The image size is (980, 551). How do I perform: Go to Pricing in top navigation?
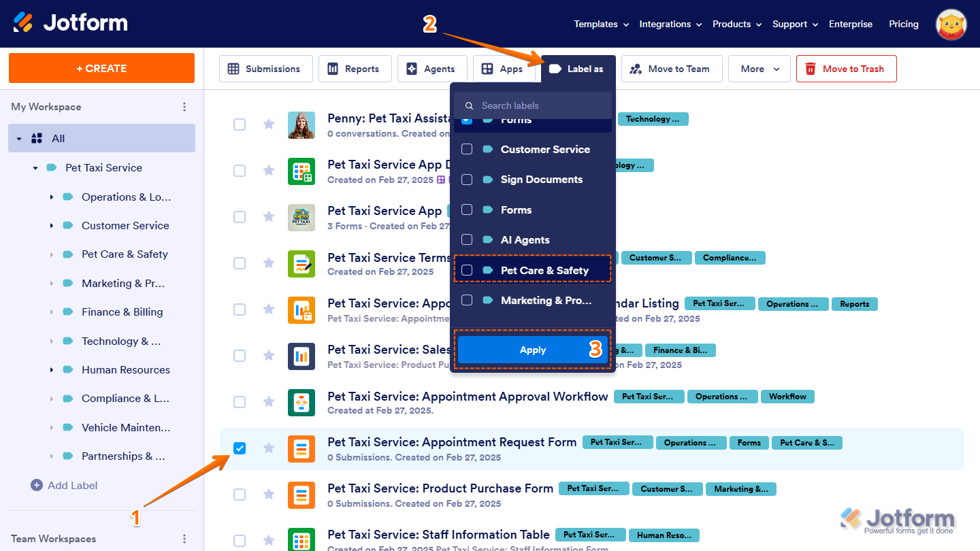[903, 24]
